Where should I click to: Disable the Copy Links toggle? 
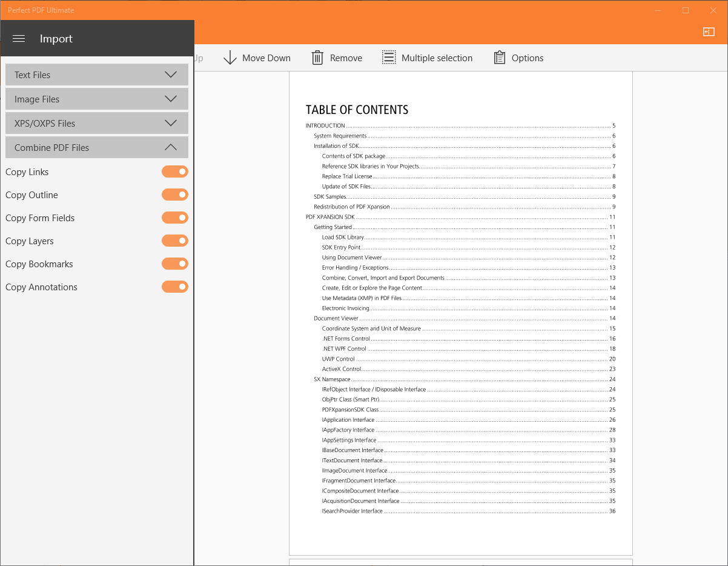point(175,171)
